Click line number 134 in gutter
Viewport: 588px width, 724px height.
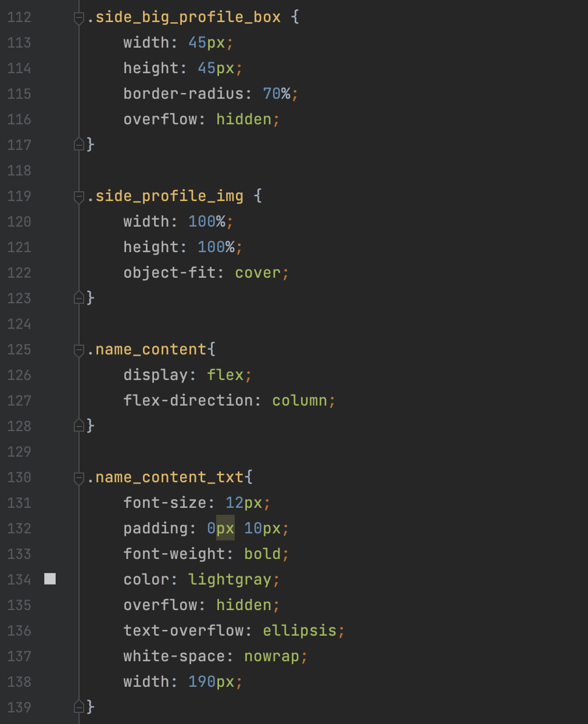[19, 579]
